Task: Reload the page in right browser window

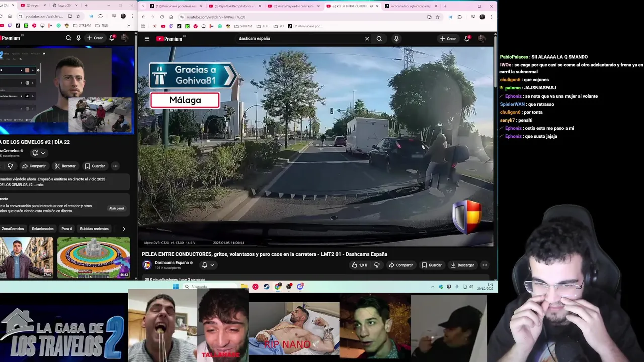Action: [x=162, y=17]
